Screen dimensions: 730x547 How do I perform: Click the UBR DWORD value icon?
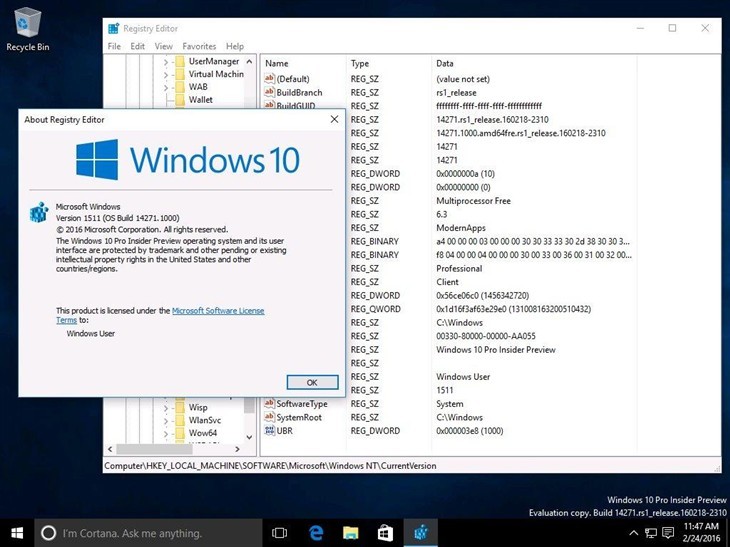click(x=269, y=431)
